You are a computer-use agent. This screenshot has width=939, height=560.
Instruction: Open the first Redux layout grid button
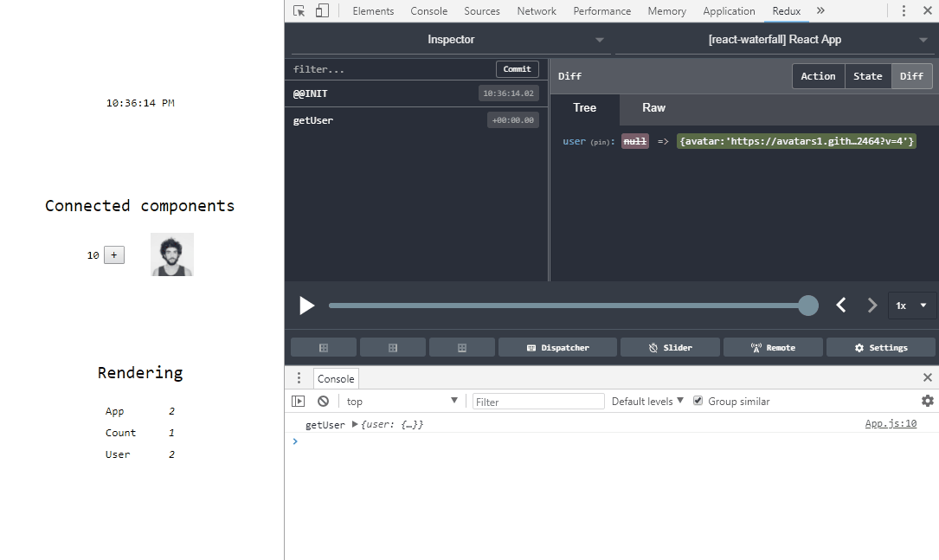324,347
